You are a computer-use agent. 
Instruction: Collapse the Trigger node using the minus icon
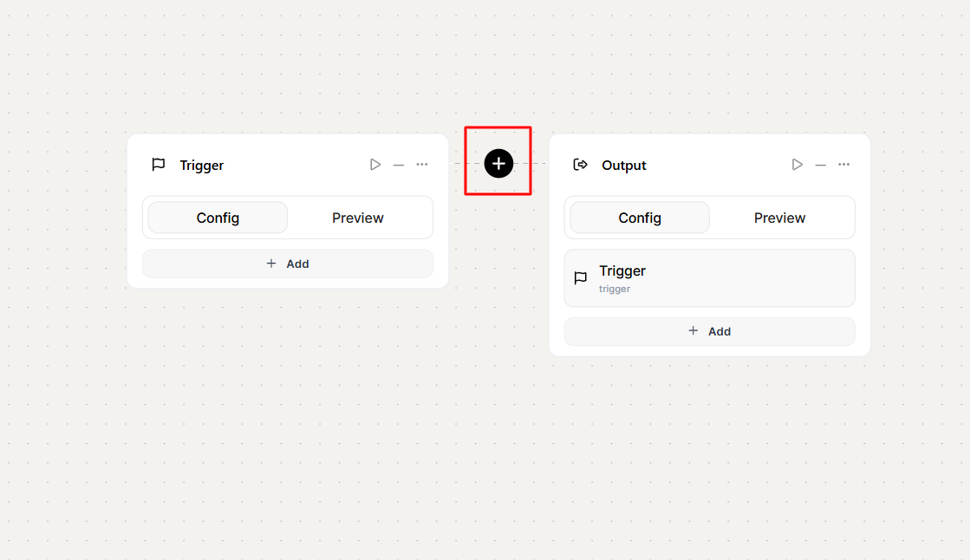[399, 165]
